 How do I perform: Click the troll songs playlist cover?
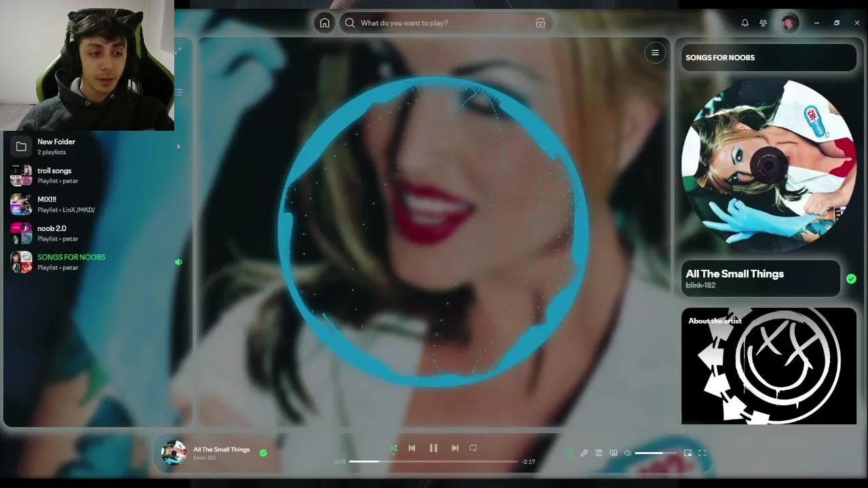point(21,176)
